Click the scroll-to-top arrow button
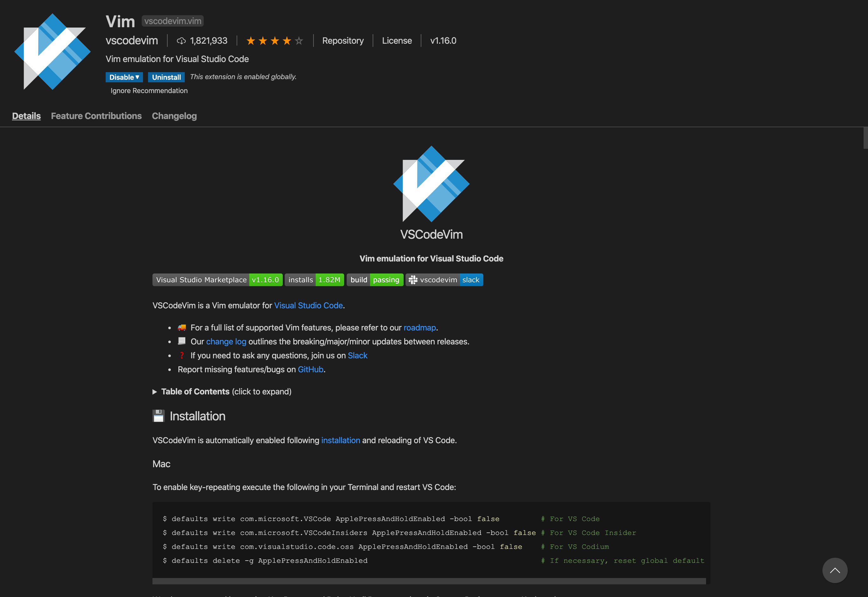The height and width of the screenshot is (597, 868). click(835, 570)
